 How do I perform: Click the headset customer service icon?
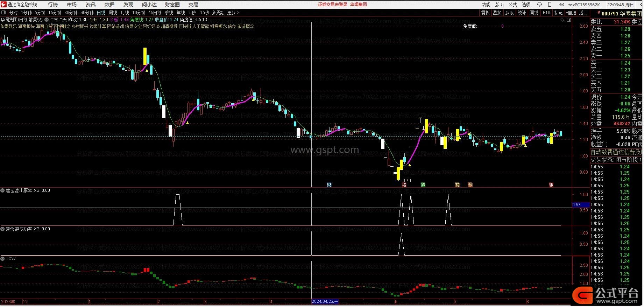click(539, 5)
